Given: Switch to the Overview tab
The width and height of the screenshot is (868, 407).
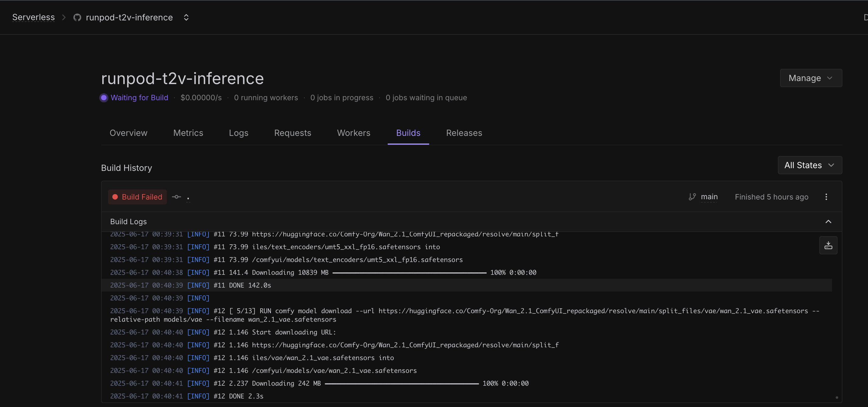Looking at the screenshot, I should (128, 133).
